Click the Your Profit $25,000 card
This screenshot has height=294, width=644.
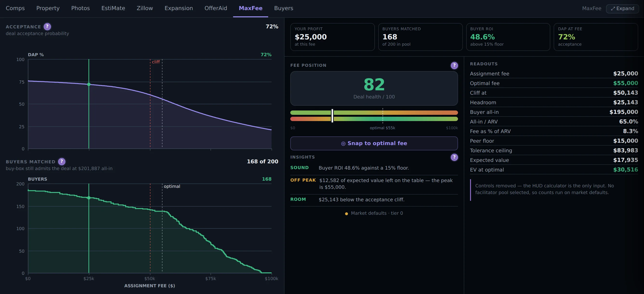332,37
